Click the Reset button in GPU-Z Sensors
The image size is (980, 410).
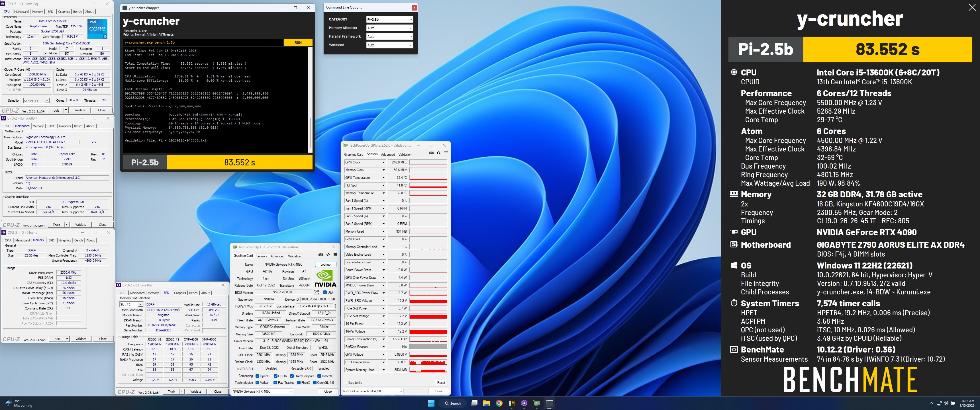(x=441, y=383)
